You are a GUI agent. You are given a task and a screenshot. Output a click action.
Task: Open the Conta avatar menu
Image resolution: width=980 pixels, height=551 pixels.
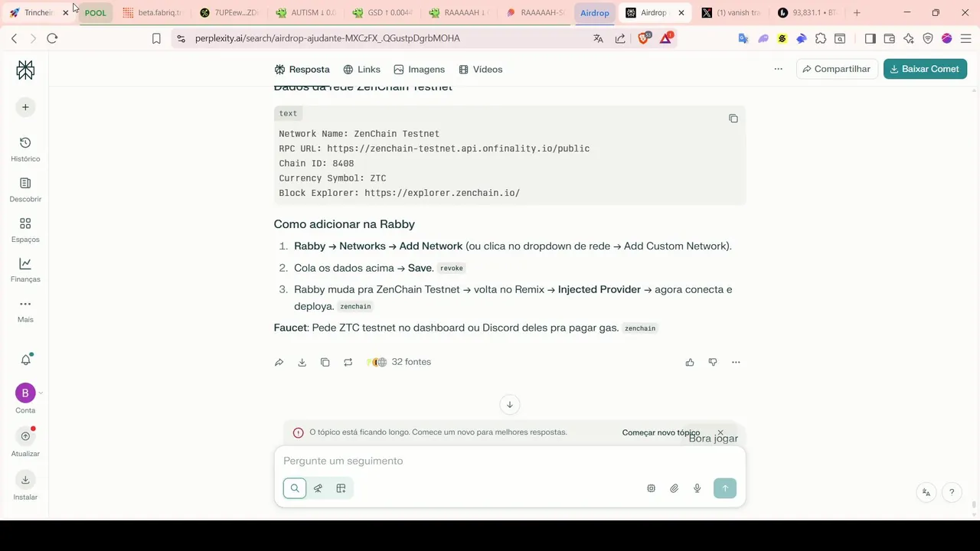pyautogui.click(x=25, y=393)
